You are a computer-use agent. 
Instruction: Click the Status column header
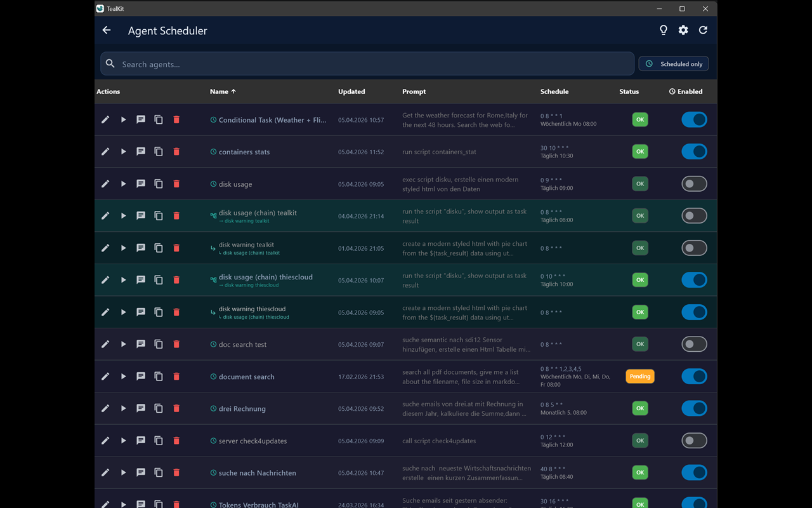(x=629, y=91)
